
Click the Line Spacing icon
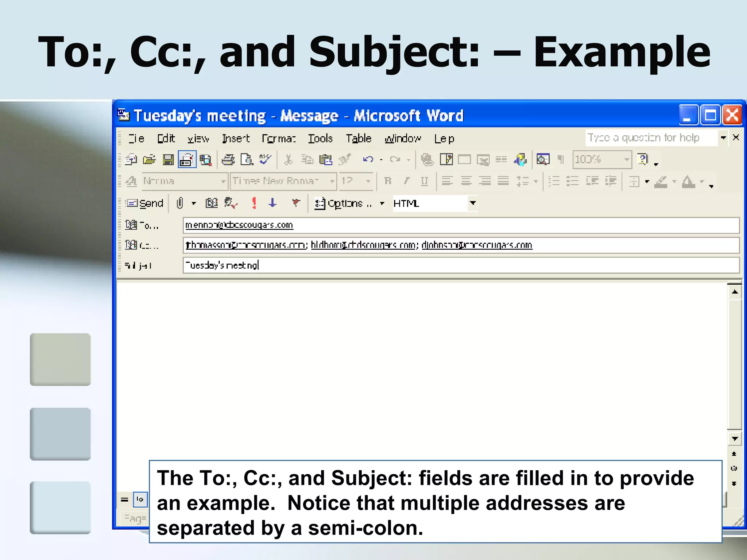click(523, 181)
